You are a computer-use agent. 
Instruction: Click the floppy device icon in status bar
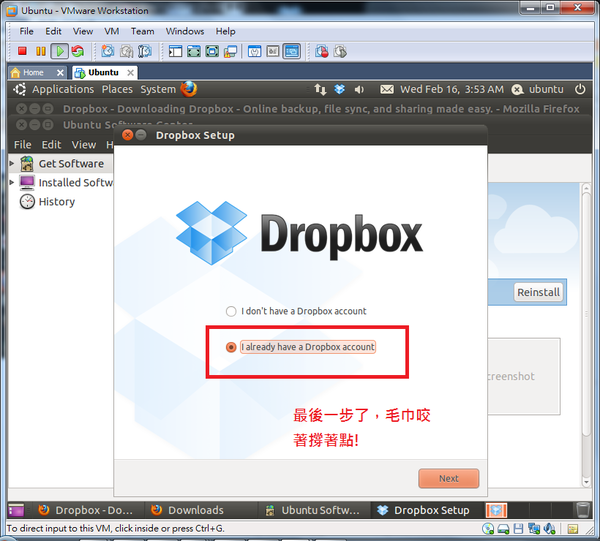tap(518, 529)
